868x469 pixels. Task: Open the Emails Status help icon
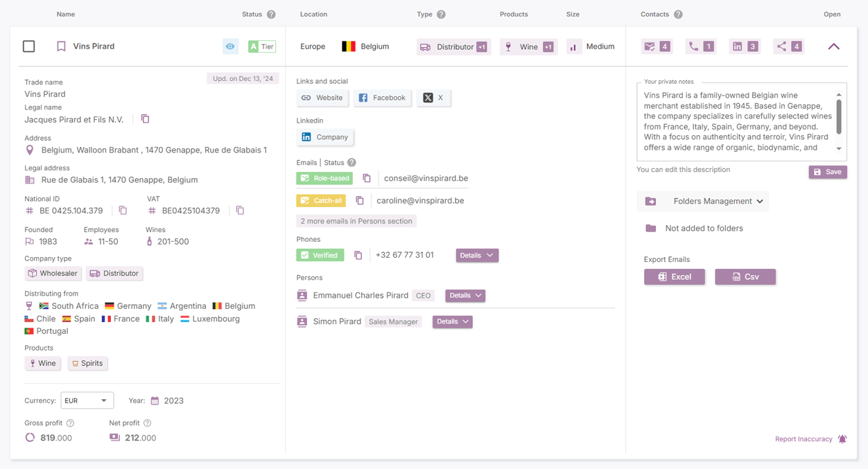pos(351,163)
